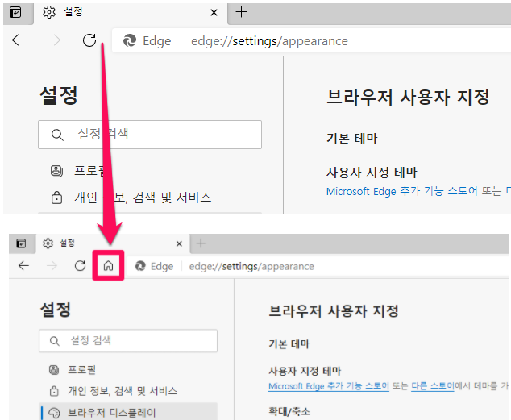The width and height of the screenshot is (511, 420).
Task: Click Edge logo in upper address bar
Action: point(130,41)
